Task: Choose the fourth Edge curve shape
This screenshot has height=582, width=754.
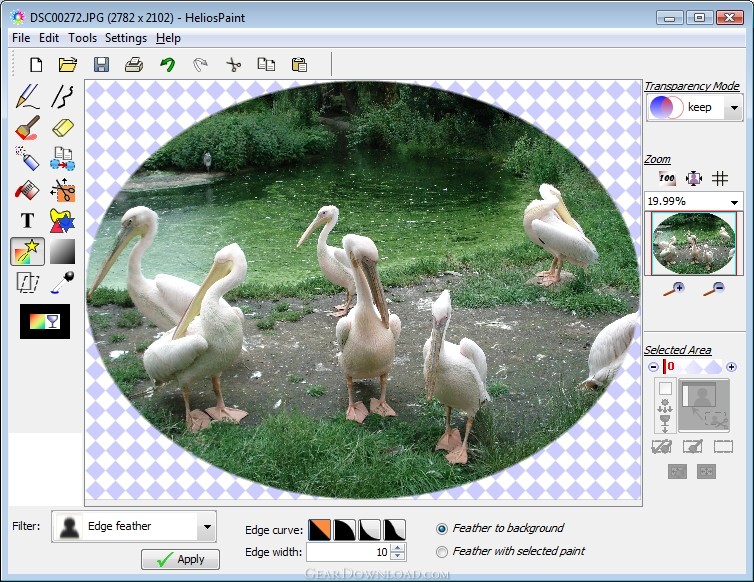Action: coord(394,530)
